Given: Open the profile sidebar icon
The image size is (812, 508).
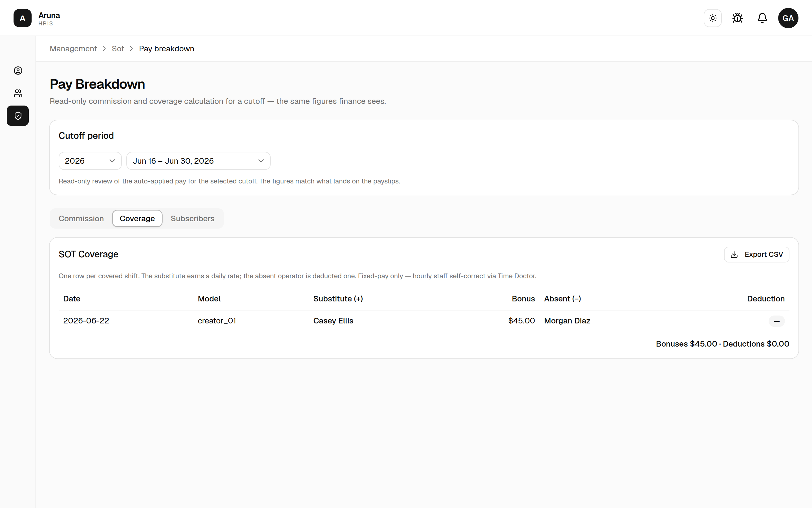Looking at the screenshot, I should pyautogui.click(x=18, y=71).
